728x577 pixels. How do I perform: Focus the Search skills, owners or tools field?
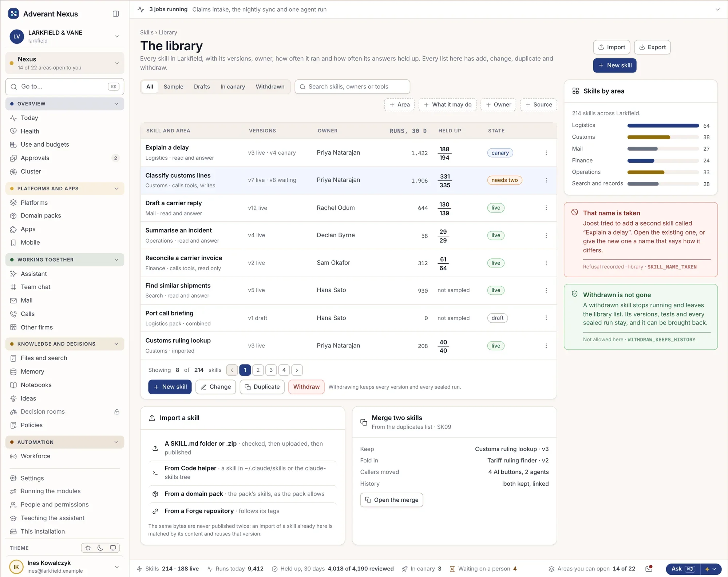pos(352,87)
